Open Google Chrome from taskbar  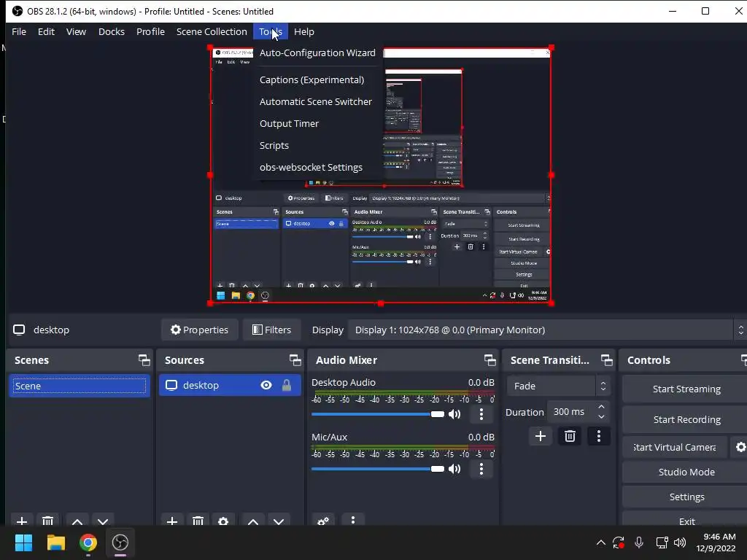pos(88,542)
